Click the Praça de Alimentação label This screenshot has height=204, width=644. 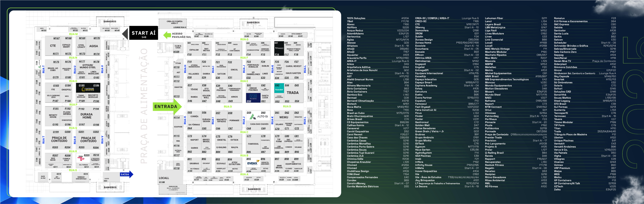click(144, 106)
